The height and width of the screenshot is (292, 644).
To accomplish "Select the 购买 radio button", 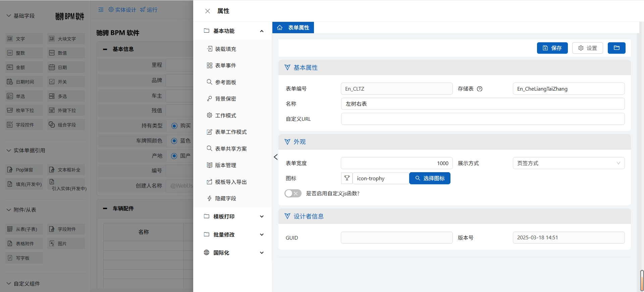I will point(174,126).
